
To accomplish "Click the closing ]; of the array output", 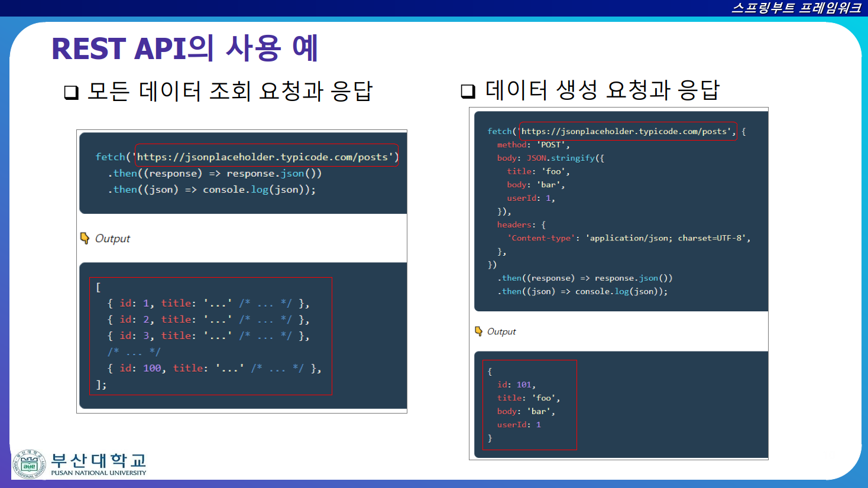I will (101, 385).
